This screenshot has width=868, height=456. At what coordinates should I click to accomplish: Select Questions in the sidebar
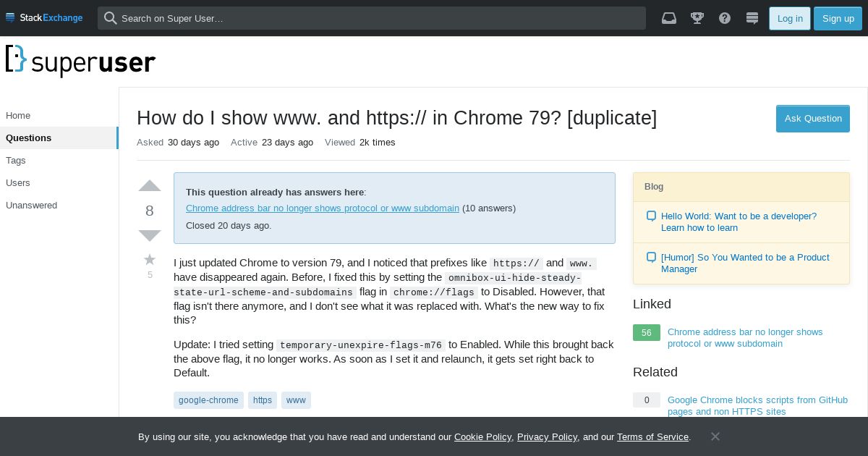pos(59,138)
